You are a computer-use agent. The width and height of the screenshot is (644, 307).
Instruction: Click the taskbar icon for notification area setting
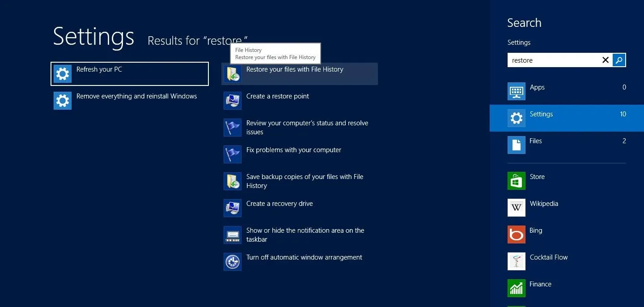pos(233,235)
